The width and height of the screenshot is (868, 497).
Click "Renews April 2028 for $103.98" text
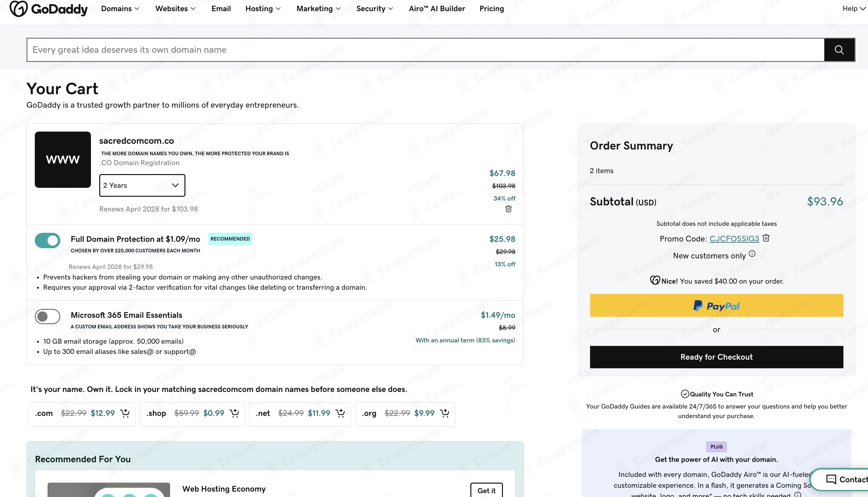[148, 209]
